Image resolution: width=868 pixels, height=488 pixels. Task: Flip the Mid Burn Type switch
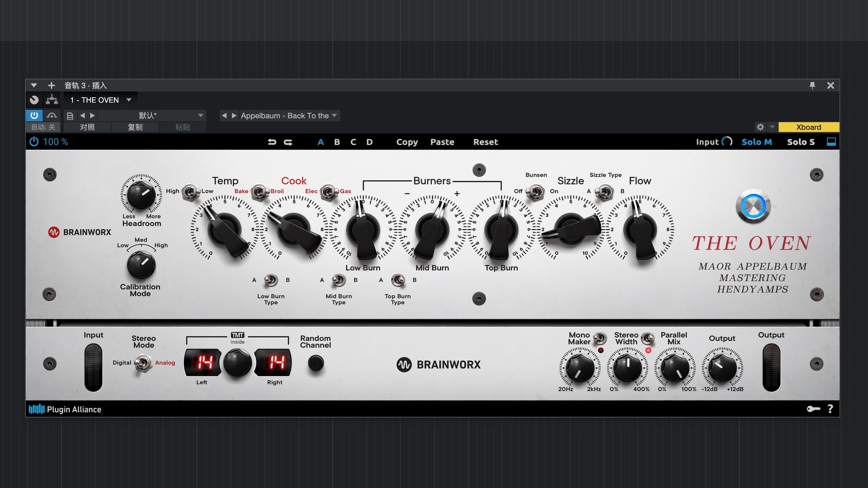(339, 280)
